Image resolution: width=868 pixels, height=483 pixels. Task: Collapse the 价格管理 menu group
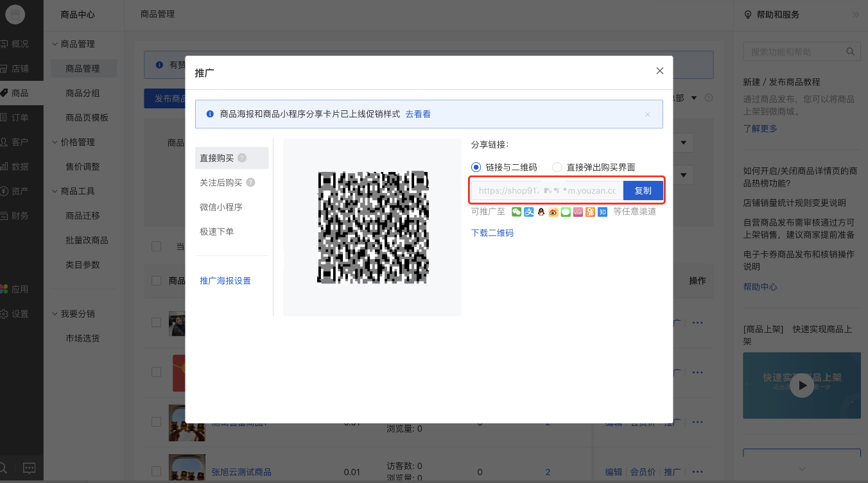55,142
